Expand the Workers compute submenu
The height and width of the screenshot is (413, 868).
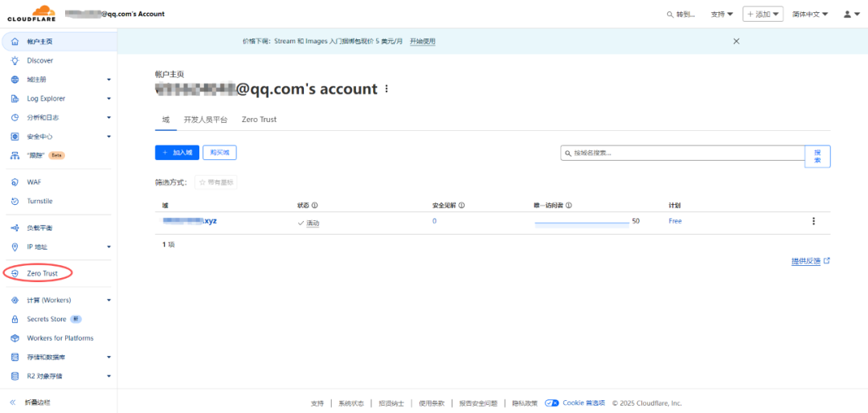pyautogui.click(x=109, y=300)
